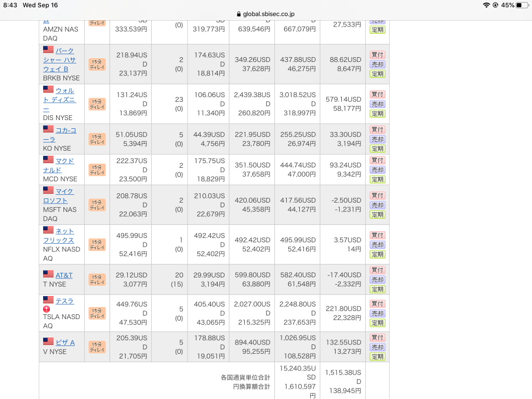Click 買付 button in MSFT row
This screenshot has width=532, height=399.
[377, 195]
